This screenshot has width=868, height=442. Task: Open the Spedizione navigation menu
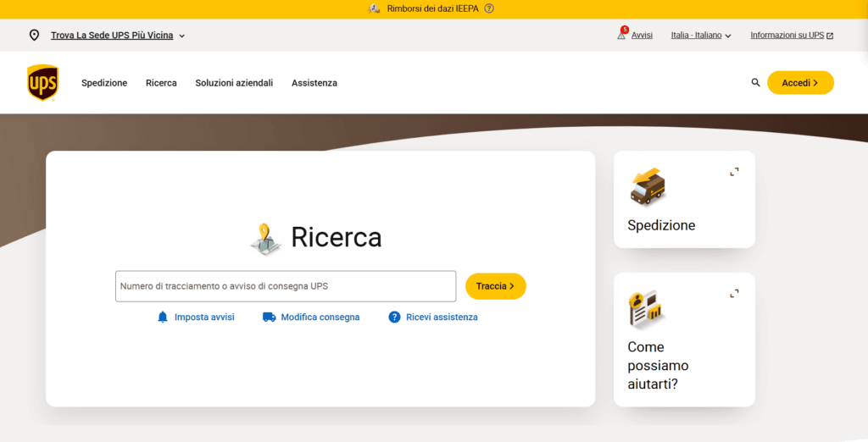[x=104, y=83]
